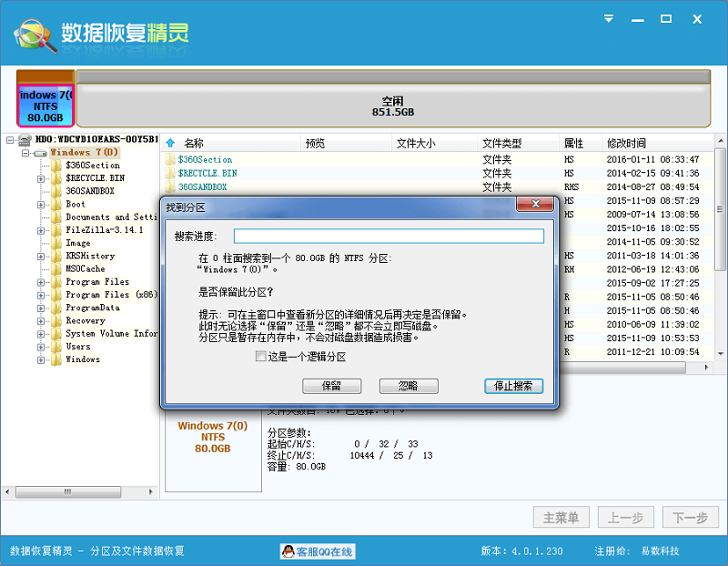Viewport: 728px width, 566px height.
Task: Sort by 属性 column header
Action: (x=573, y=143)
